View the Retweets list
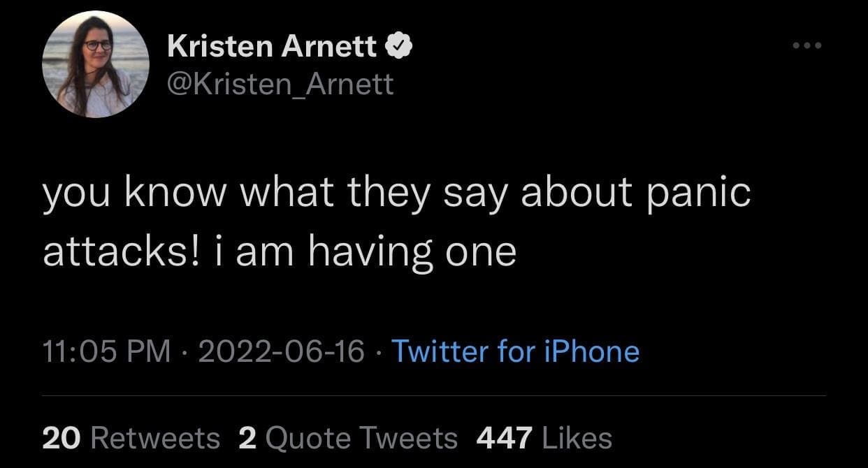 [155, 438]
